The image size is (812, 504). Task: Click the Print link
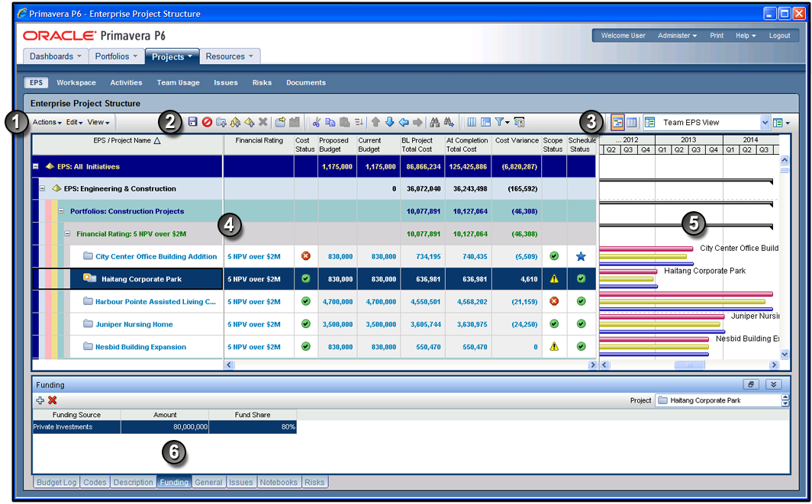pos(717,36)
